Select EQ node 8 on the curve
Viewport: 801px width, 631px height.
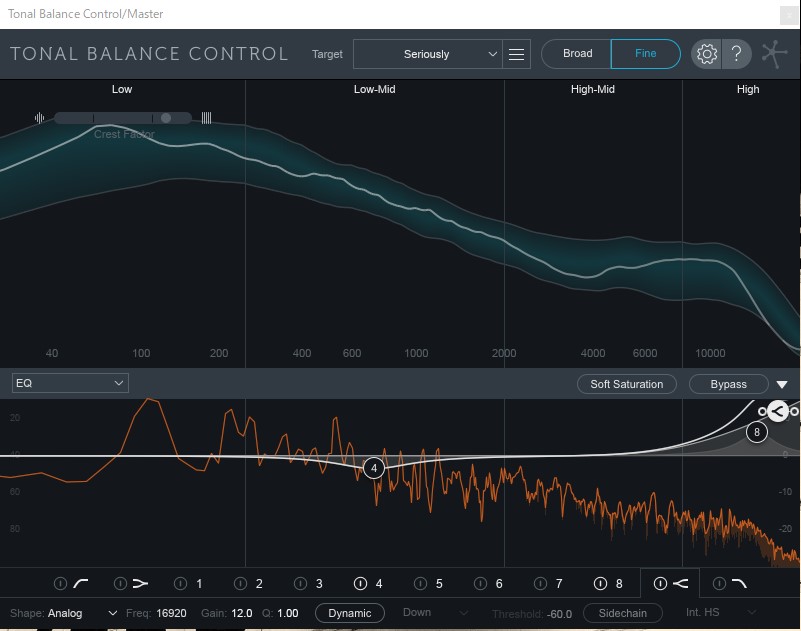click(x=757, y=432)
